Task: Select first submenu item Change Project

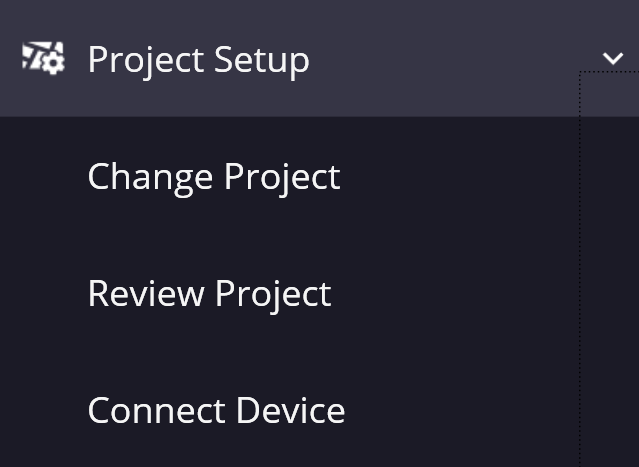Action: (x=214, y=177)
